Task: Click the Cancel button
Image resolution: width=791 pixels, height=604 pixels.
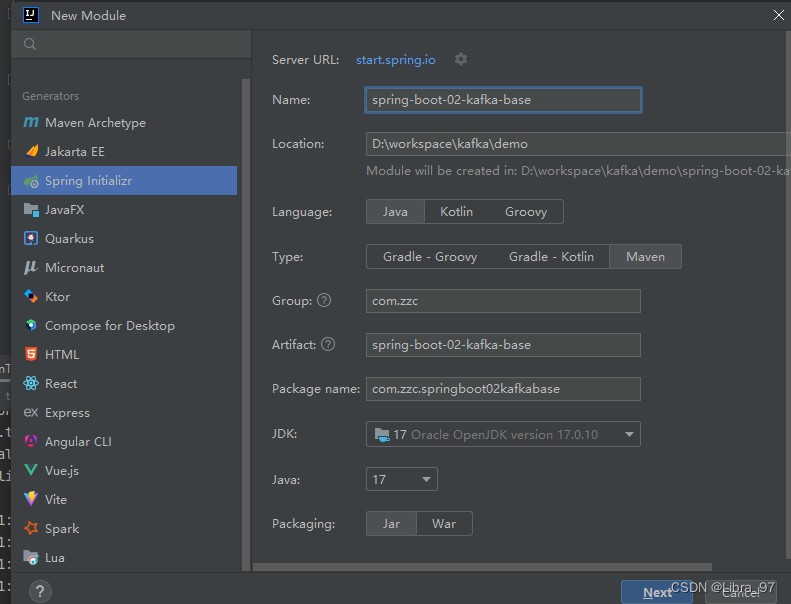Action: pyautogui.click(x=741, y=592)
